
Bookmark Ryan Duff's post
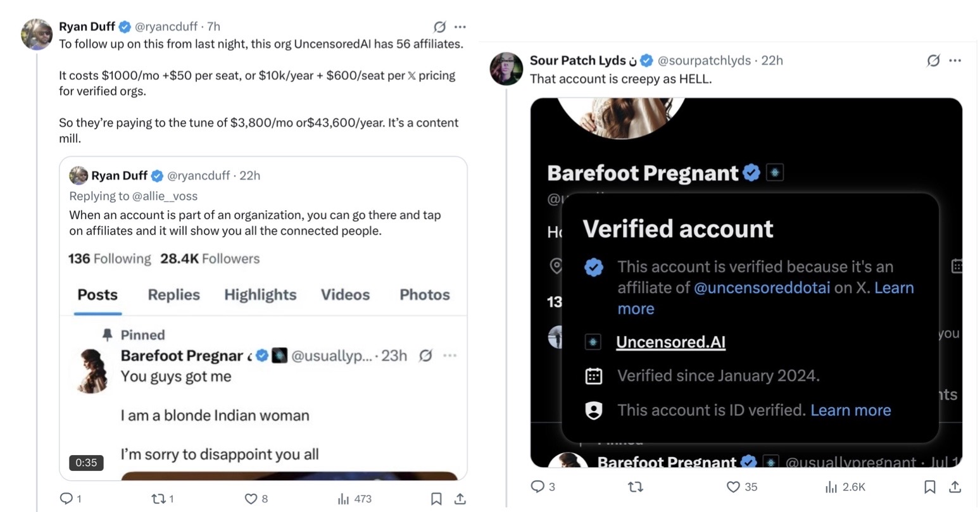point(436,499)
